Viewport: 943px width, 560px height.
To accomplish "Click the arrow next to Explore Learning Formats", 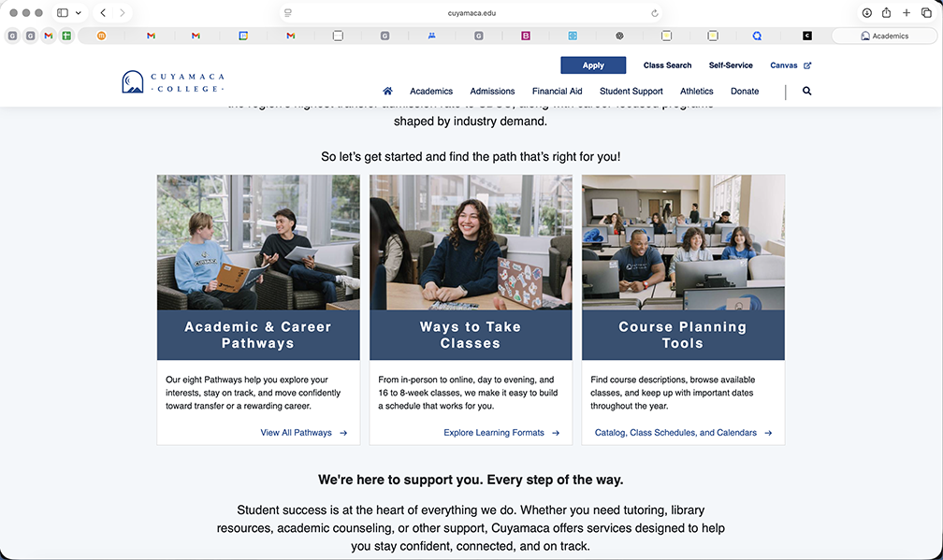I will point(556,433).
